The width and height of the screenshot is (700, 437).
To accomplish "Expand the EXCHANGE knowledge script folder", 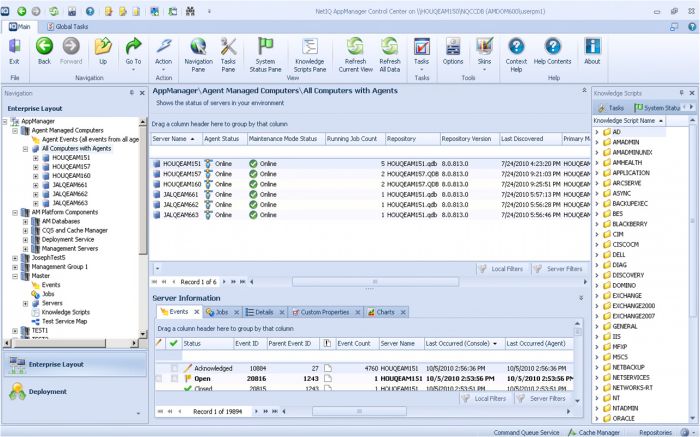I will 597,295.
